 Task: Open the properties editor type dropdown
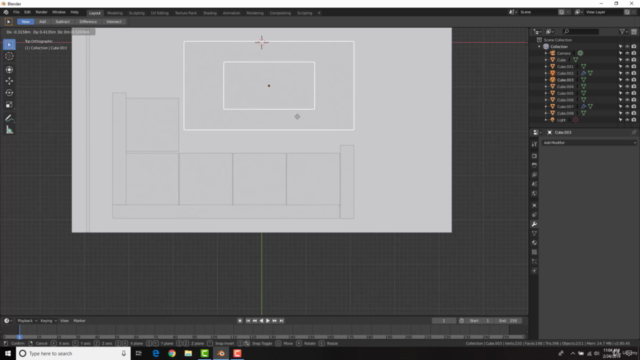[x=537, y=133]
